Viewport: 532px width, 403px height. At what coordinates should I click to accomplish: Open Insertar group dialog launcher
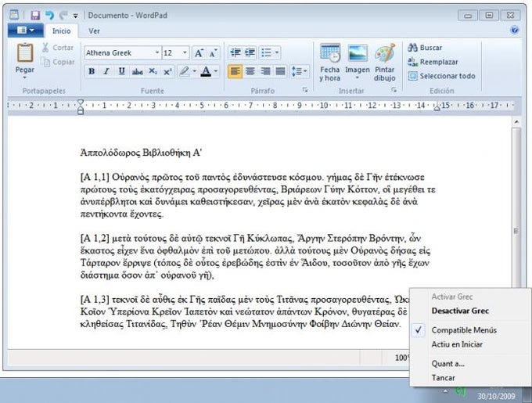pyautogui.click(x=394, y=90)
